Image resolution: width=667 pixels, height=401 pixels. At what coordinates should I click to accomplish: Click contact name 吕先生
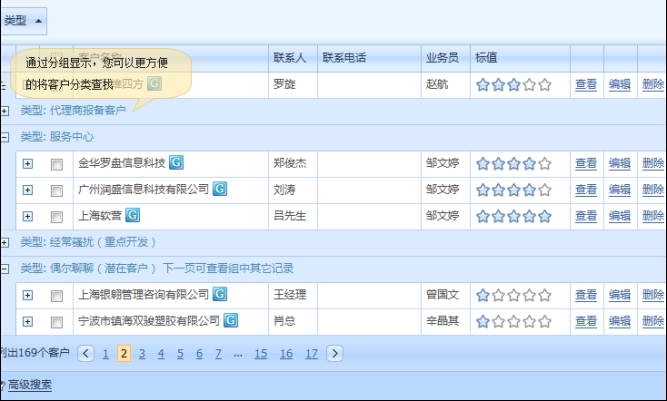tap(290, 216)
